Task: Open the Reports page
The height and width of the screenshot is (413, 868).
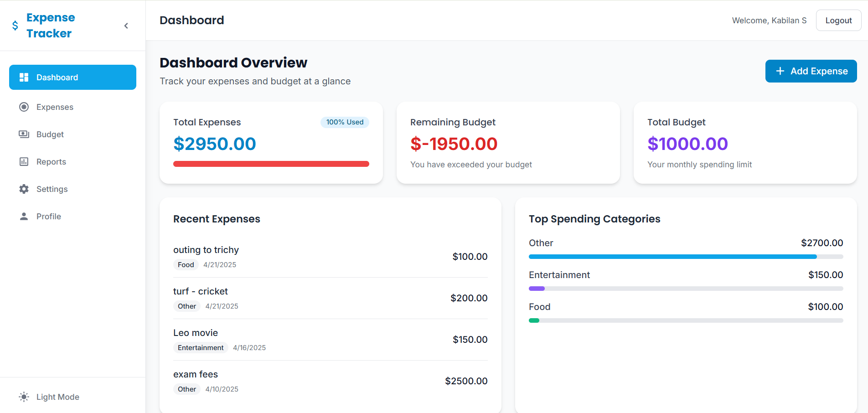Action: pos(51,161)
